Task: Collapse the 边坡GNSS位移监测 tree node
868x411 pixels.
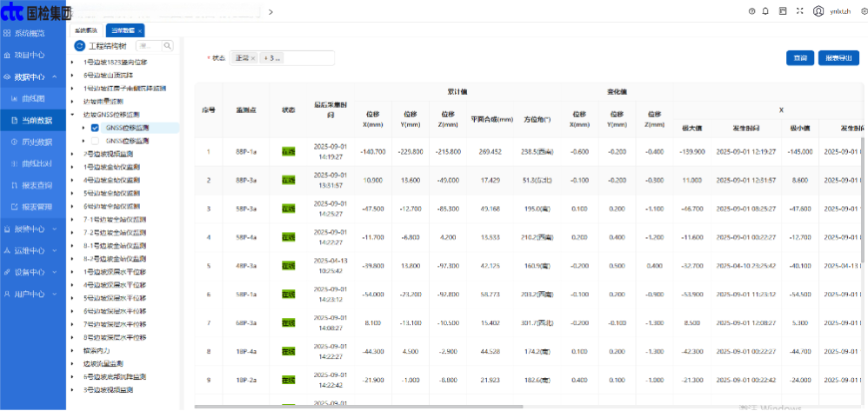Action: 72,114
